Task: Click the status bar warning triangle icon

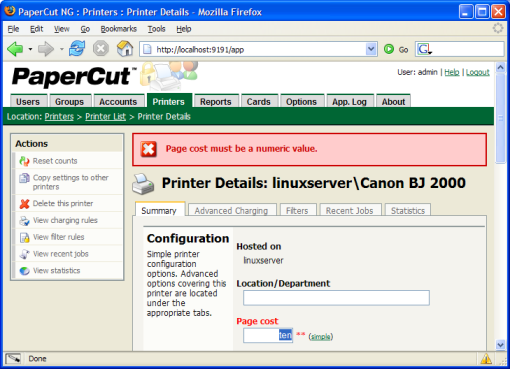Action: 486,359
